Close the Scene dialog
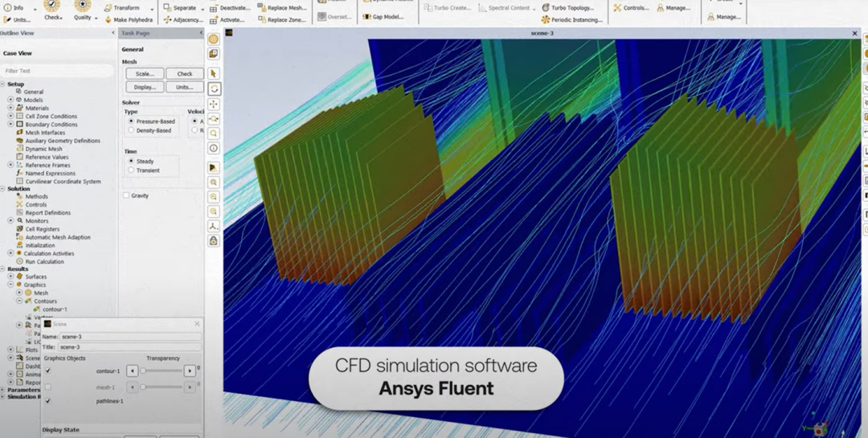868x438 pixels. click(197, 324)
